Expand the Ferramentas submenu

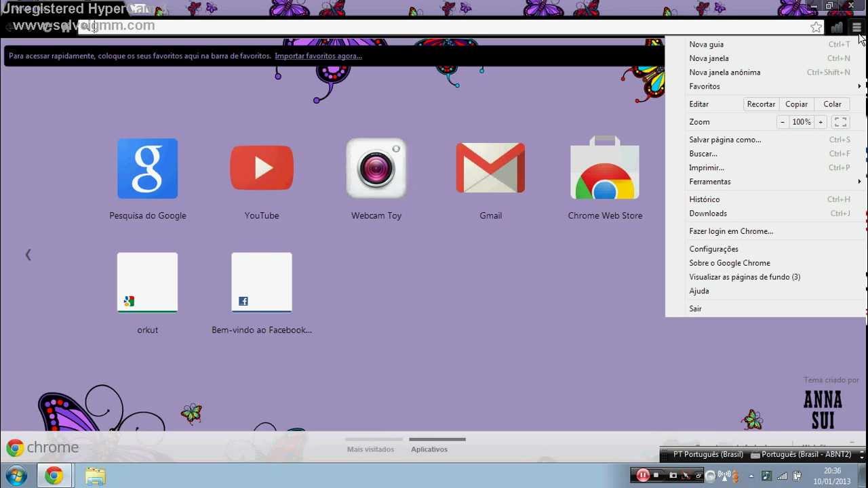click(766, 182)
